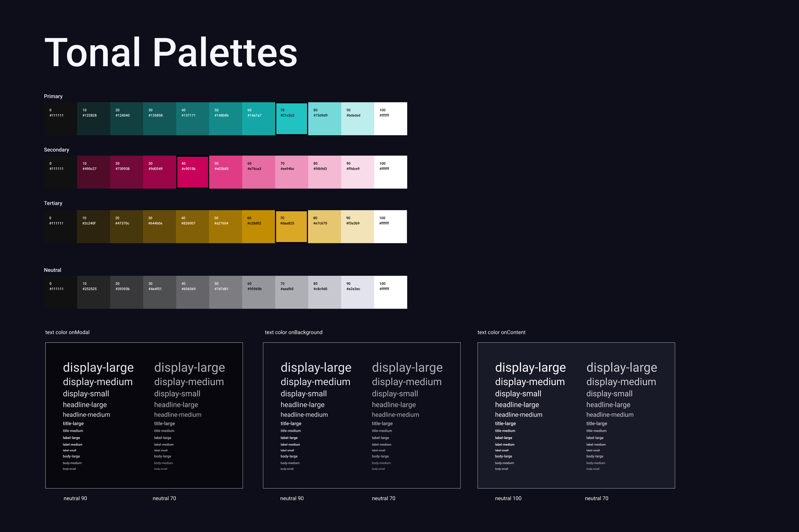Select the Tertiary 30 swatch #644b0a
Image resolution: width=799 pixels, height=532 pixels.
159,226
